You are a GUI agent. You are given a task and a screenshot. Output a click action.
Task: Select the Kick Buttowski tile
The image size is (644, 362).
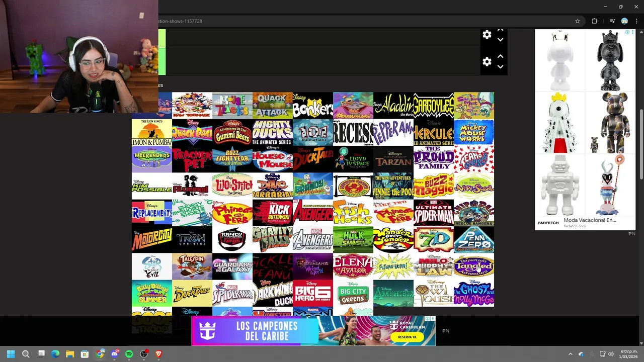click(272, 213)
